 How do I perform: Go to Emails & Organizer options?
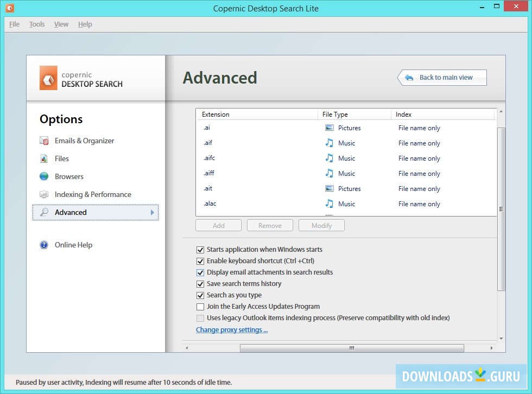85,141
